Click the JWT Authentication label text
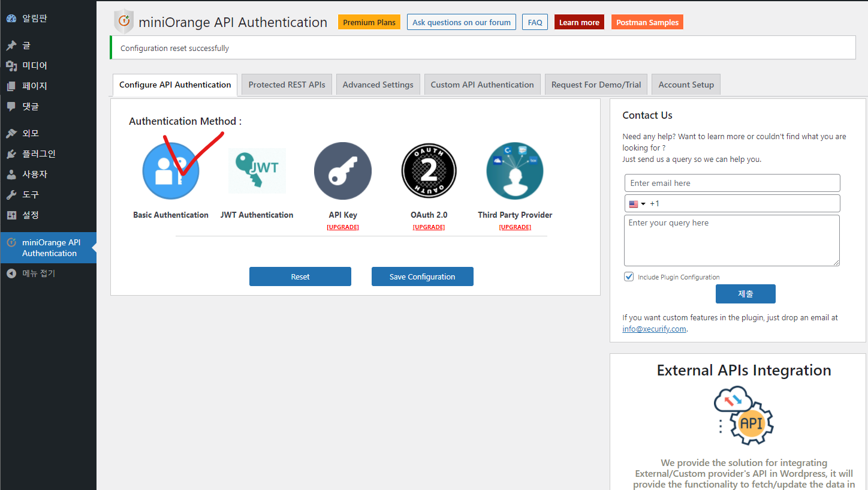 (257, 215)
